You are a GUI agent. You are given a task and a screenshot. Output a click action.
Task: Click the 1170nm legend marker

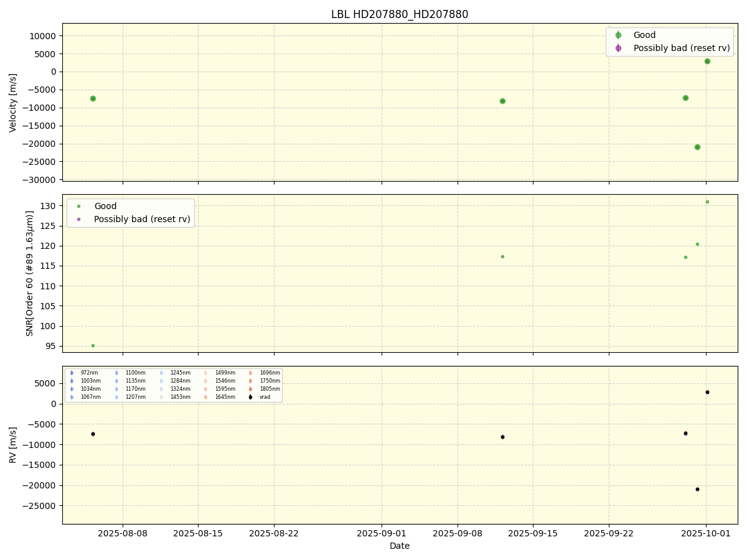pyautogui.click(x=116, y=389)
